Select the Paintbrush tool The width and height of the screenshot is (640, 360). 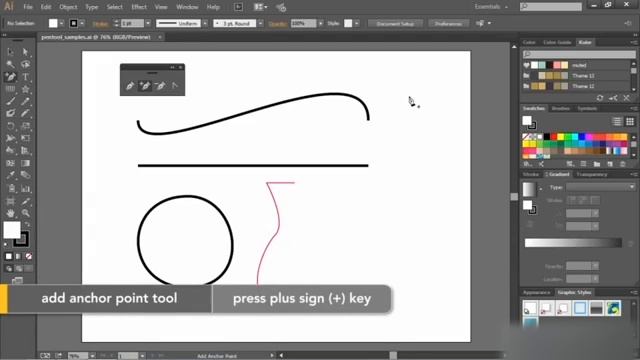(10, 101)
